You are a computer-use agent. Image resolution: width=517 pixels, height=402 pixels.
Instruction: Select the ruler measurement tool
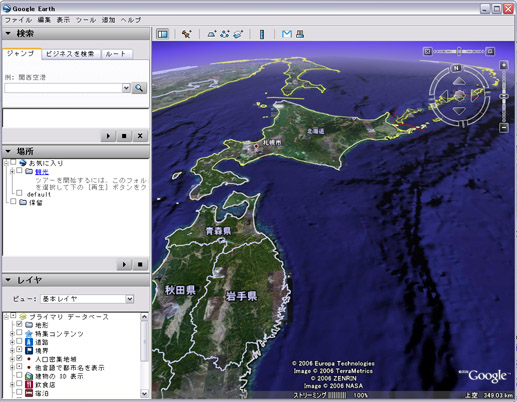pos(262,34)
